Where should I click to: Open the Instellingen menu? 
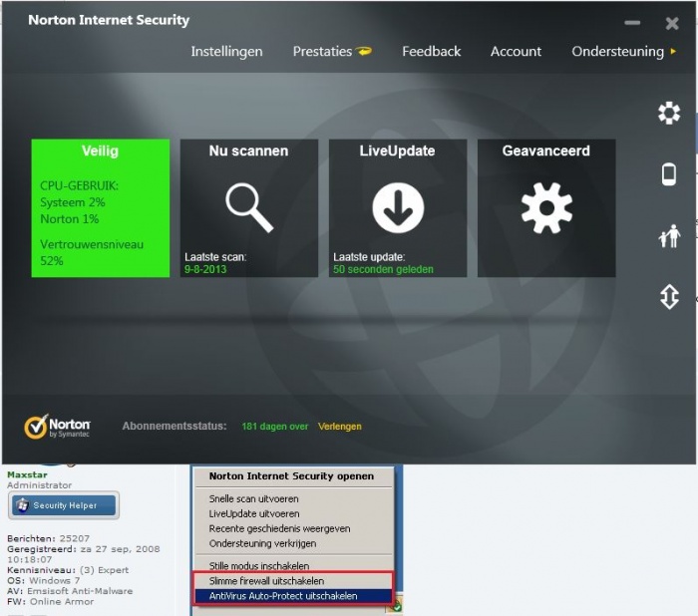[x=226, y=52]
